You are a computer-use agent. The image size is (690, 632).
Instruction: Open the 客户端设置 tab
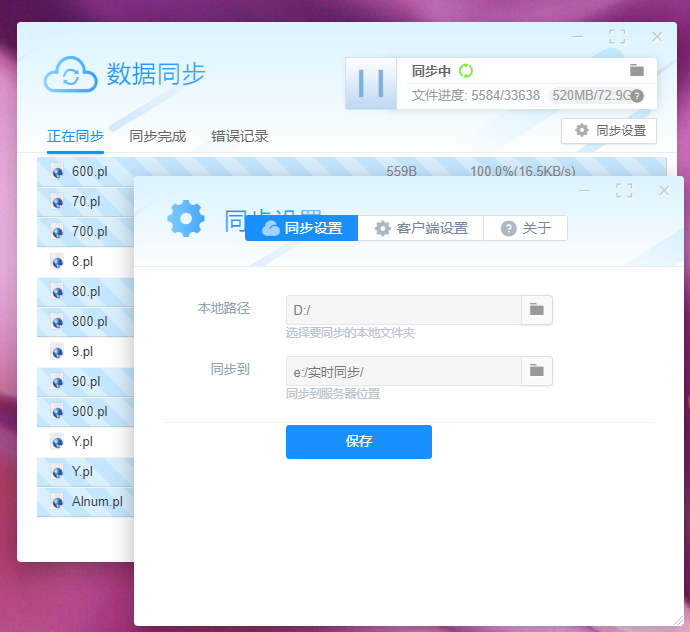coord(421,228)
